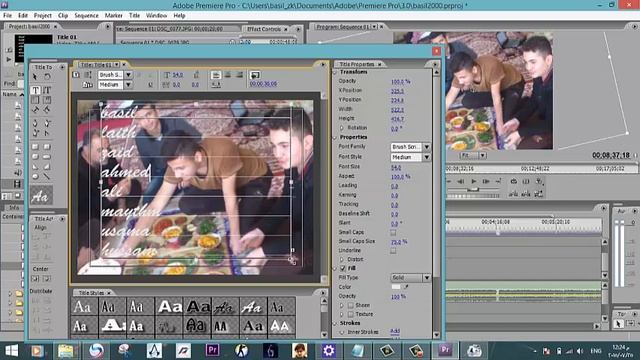This screenshot has height=360, width=640.
Task: Apply the first Aa title style thumbnail
Action: [x=83, y=307]
